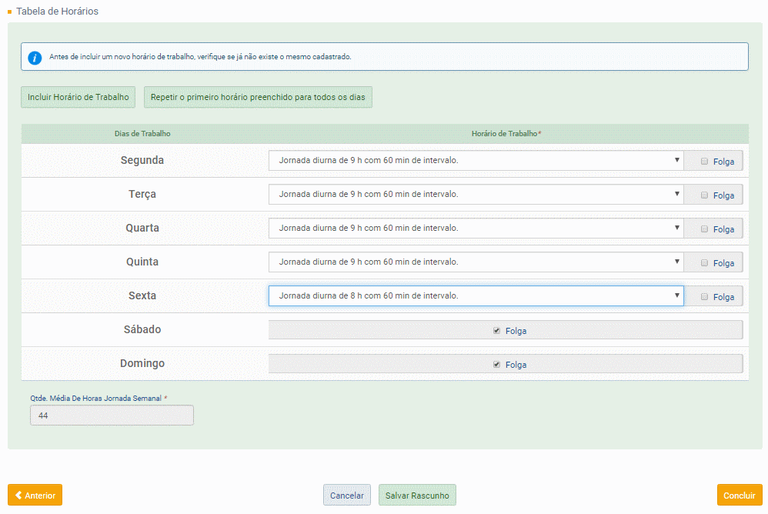Expand the Quinta work schedule dropdown
The height and width of the screenshot is (514, 768).
coord(475,262)
